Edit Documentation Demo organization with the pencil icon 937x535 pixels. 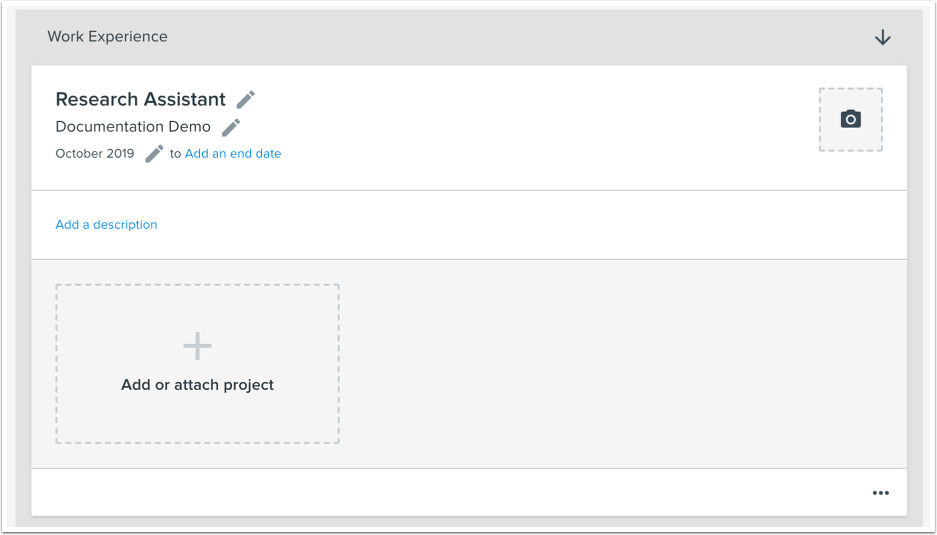click(231, 127)
